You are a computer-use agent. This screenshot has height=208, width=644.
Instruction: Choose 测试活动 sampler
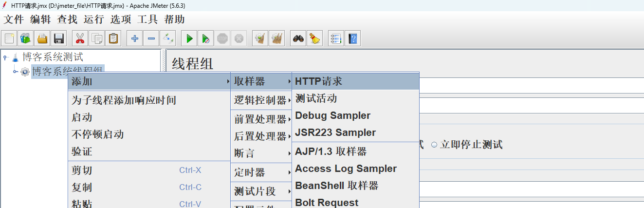pos(355,98)
